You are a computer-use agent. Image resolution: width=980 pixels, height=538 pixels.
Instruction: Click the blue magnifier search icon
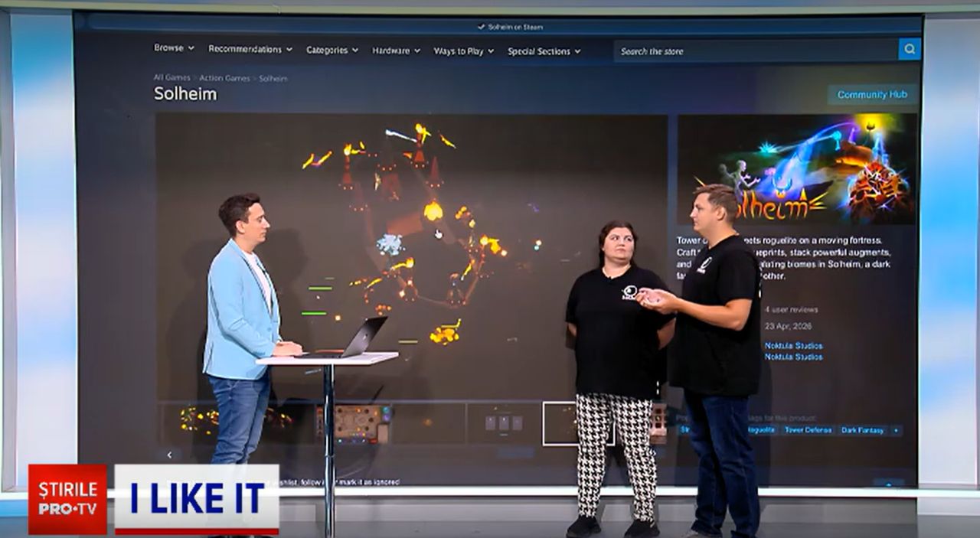point(910,50)
